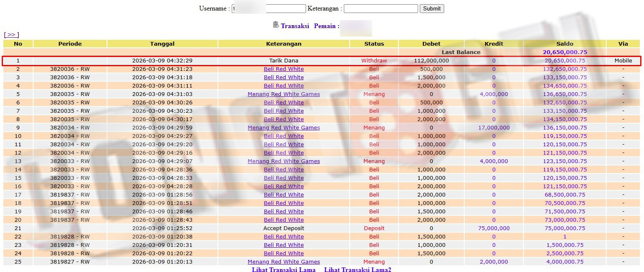Open Beli Red White link in row 2
The height and width of the screenshot is (272, 644).
[283, 69]
